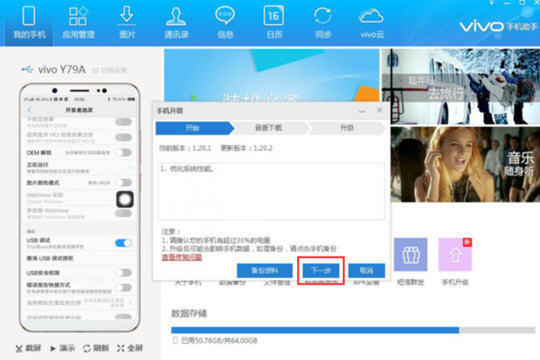
Task: Open the 同步 sync section
Action: point(323,22)
